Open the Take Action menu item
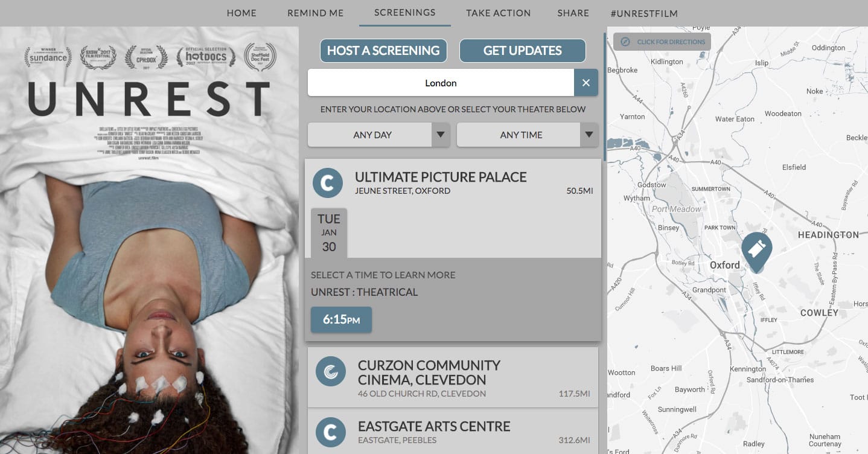868x454 pixels. click(498, 13)
